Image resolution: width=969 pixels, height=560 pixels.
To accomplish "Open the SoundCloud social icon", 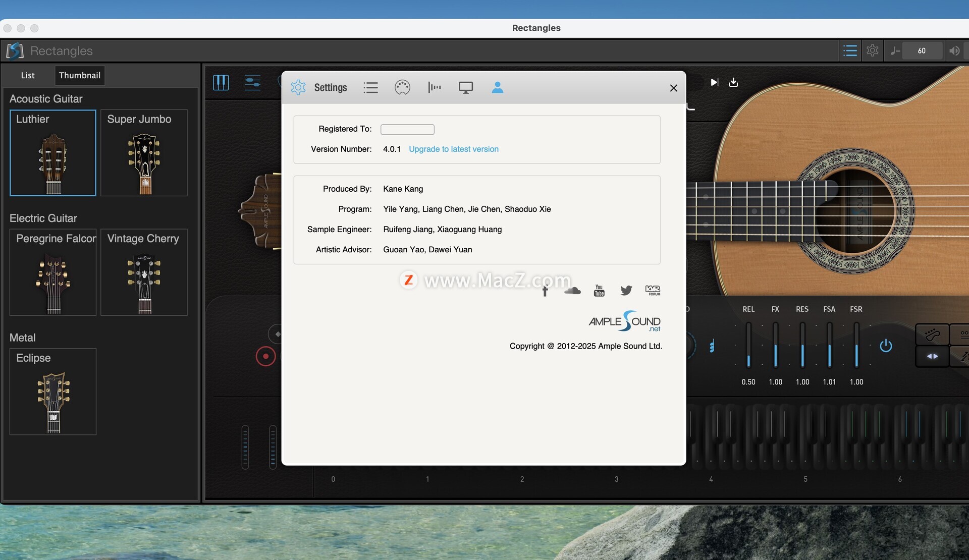I will 572,291.
